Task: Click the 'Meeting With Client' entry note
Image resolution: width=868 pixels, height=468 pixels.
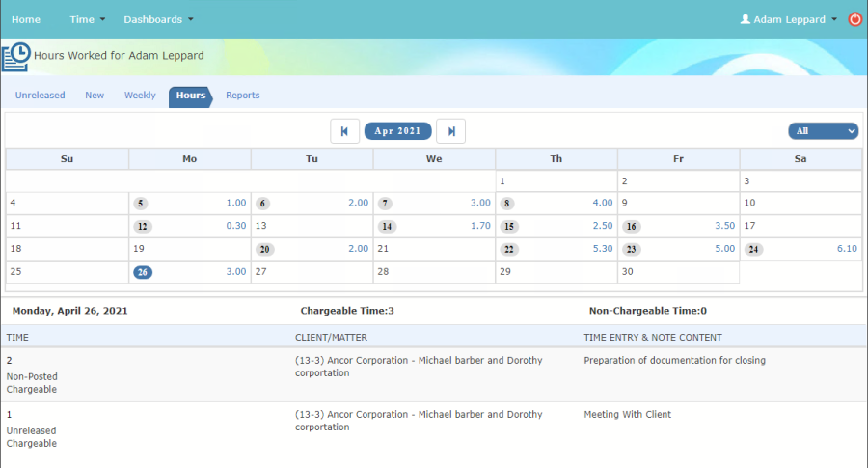Action: click(627, 414)
